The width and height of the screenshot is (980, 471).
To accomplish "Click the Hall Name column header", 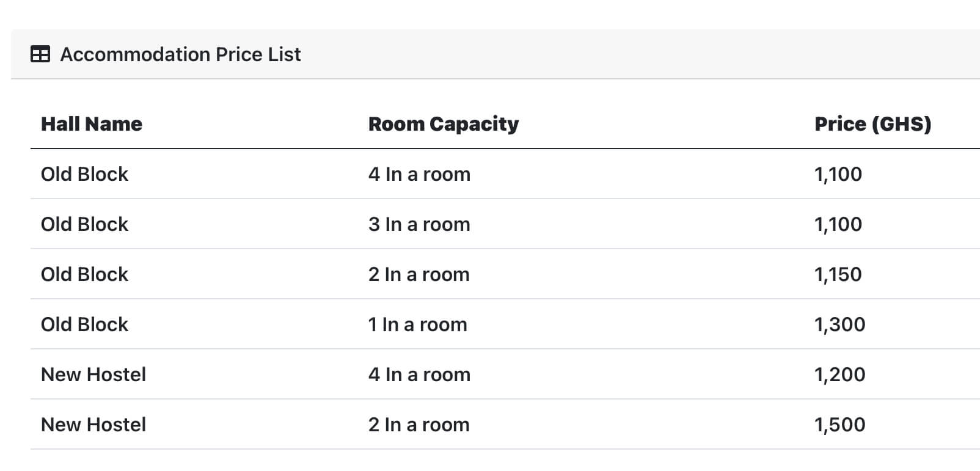I will (92, 124).
